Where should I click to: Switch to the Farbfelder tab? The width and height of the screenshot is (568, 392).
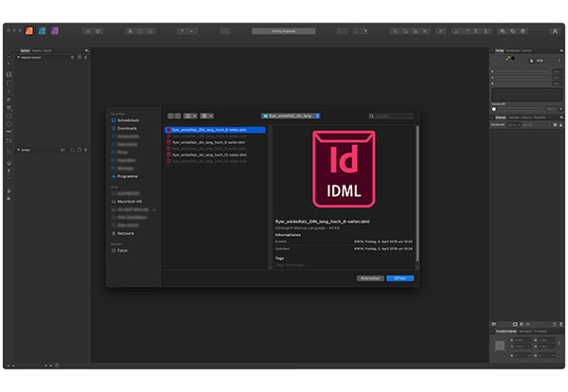(x=512, y=51)
